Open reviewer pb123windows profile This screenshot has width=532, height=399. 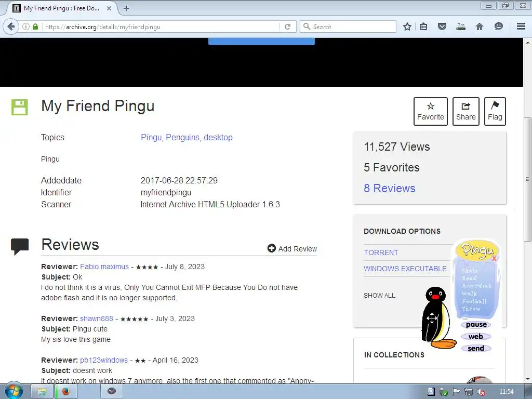pos(104,360)
